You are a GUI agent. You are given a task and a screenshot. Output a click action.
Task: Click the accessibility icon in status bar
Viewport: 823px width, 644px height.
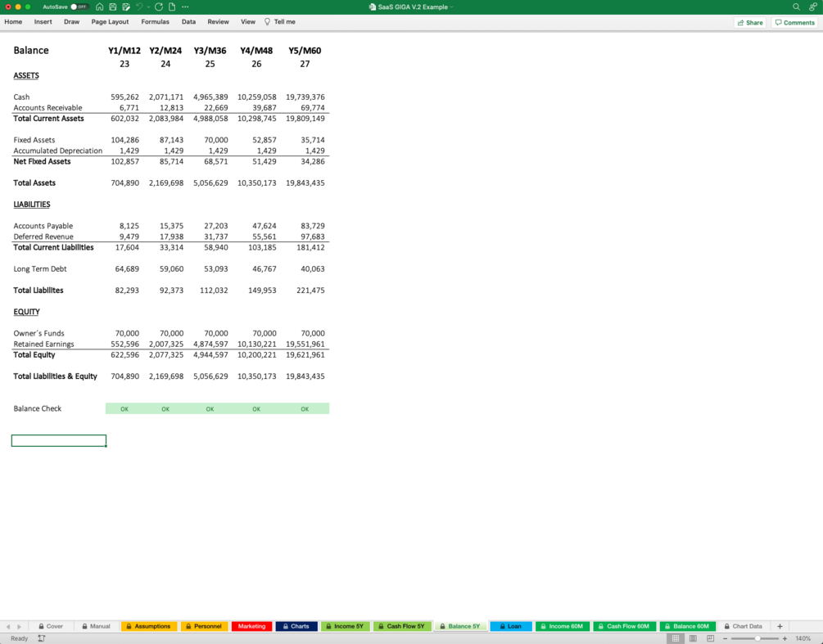point(42,638)
